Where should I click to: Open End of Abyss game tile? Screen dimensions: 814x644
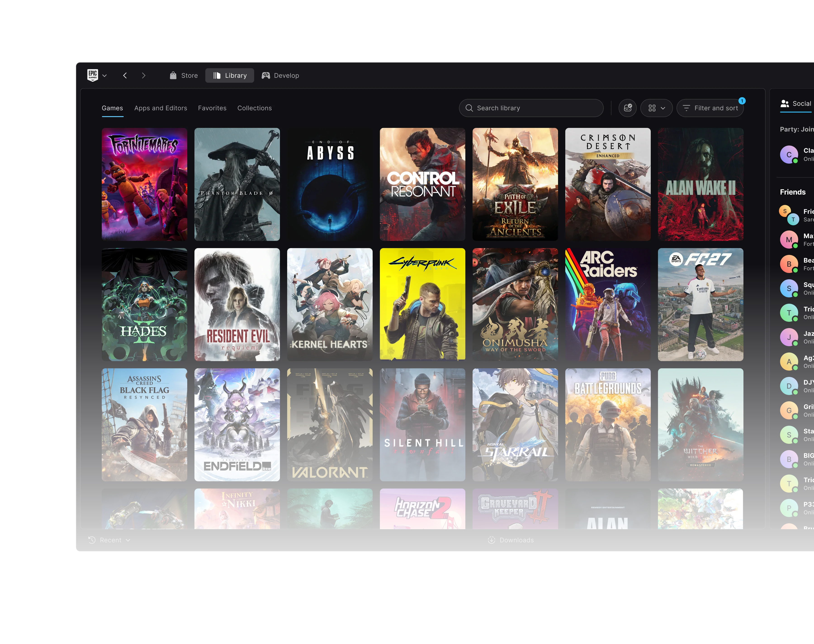330,184
